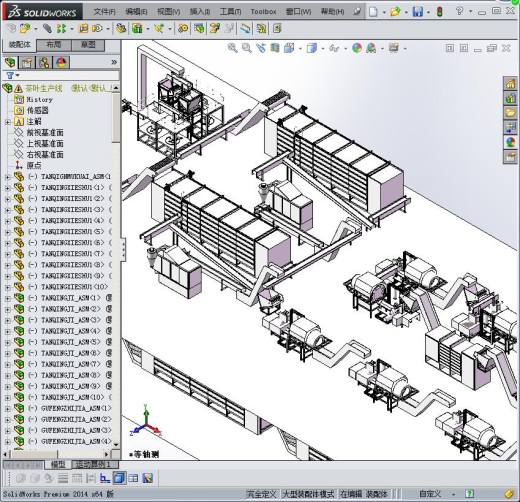Image resolution: width=520 pixels, height=502 pixels.
Task: Open the FeatureManager design tree tab
Action: [x=10, y=62]
